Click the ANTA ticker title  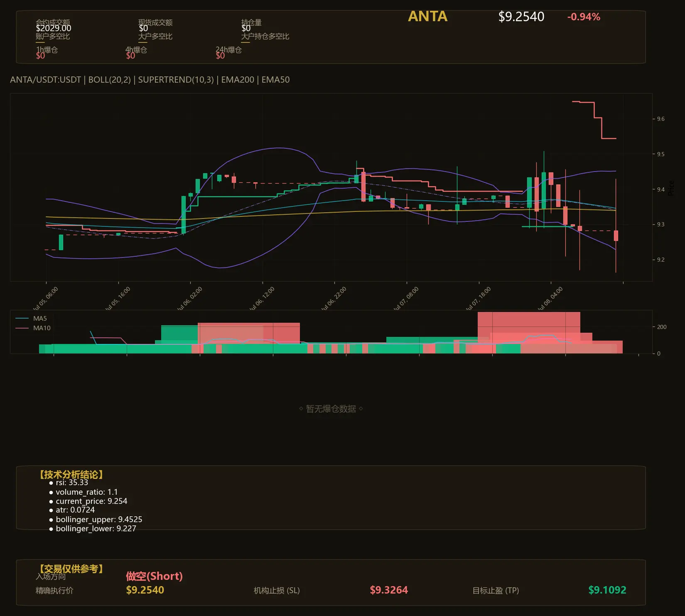(x=427, y=17)
